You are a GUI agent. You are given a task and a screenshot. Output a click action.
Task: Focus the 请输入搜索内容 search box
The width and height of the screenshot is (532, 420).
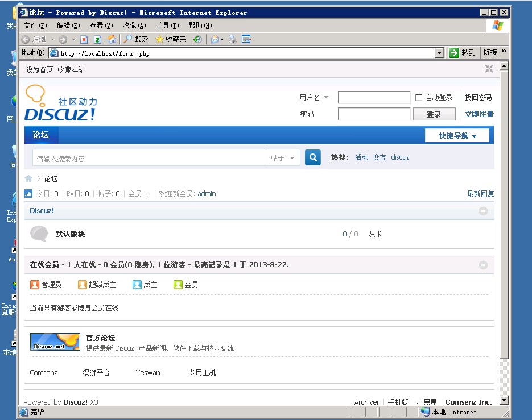point(149,157)
